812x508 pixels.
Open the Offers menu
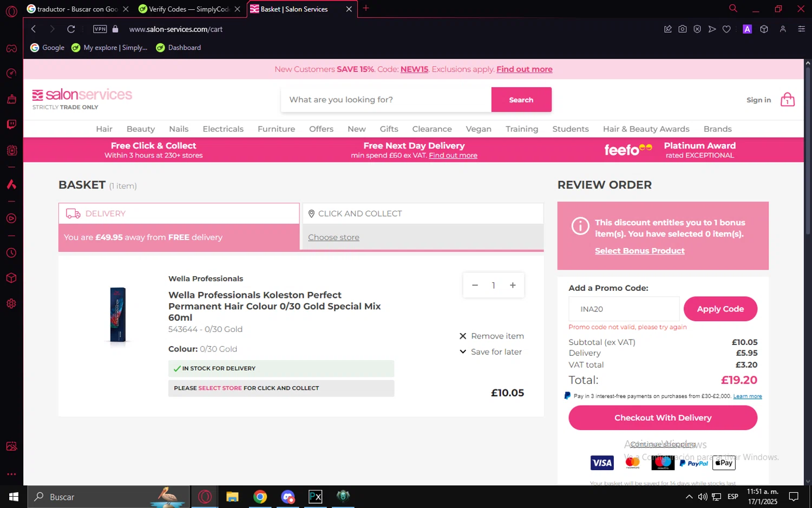click(321, 129)
